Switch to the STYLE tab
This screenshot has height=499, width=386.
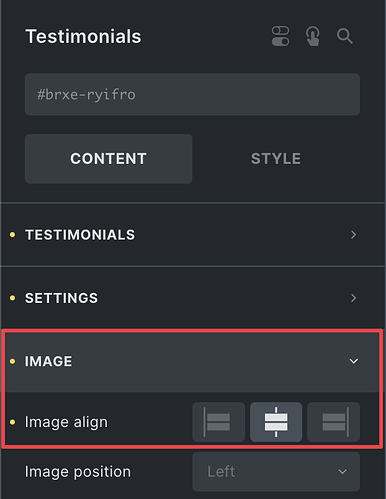click(276, 159)
